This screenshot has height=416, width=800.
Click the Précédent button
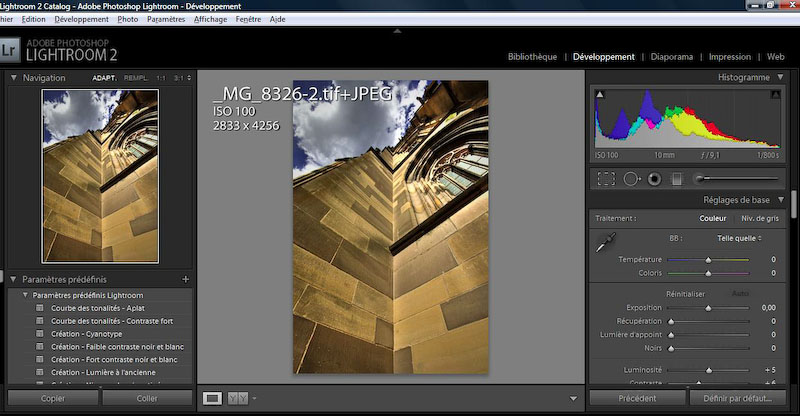click(x=637, y=399)
